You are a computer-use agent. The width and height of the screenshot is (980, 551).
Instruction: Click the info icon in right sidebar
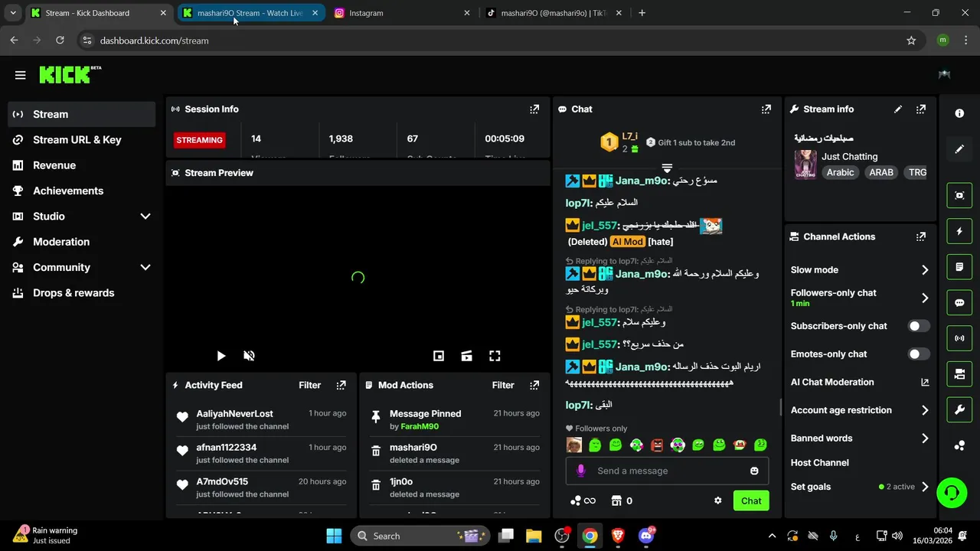959,113
